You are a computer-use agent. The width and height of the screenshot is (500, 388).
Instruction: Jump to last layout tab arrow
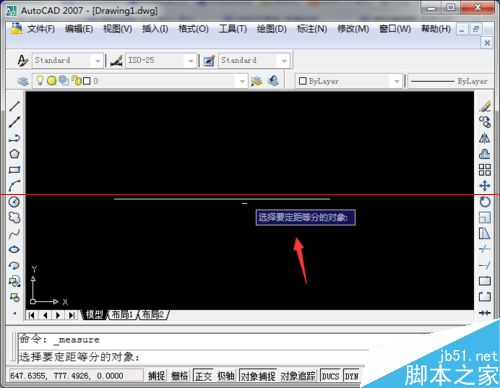point(71,315)
